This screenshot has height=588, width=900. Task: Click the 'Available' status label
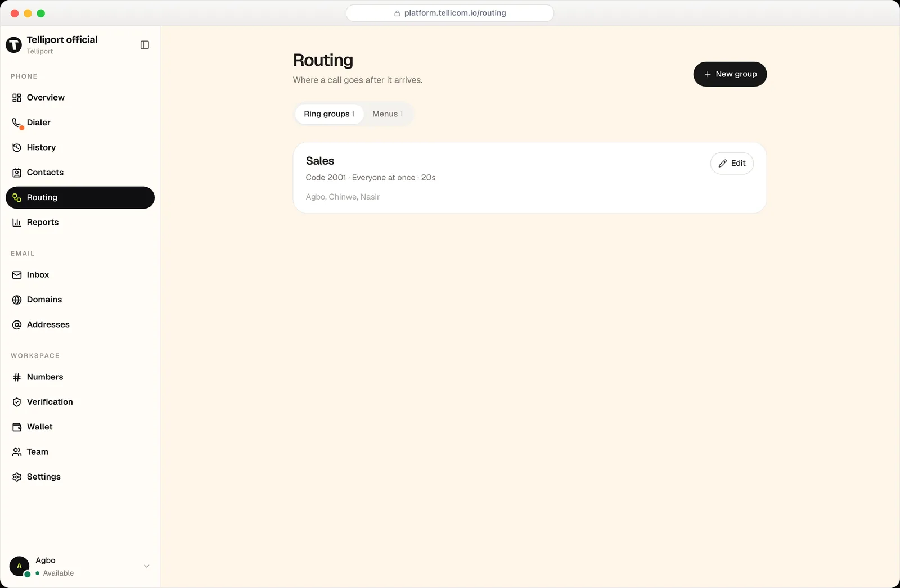[x=58, y=573]
